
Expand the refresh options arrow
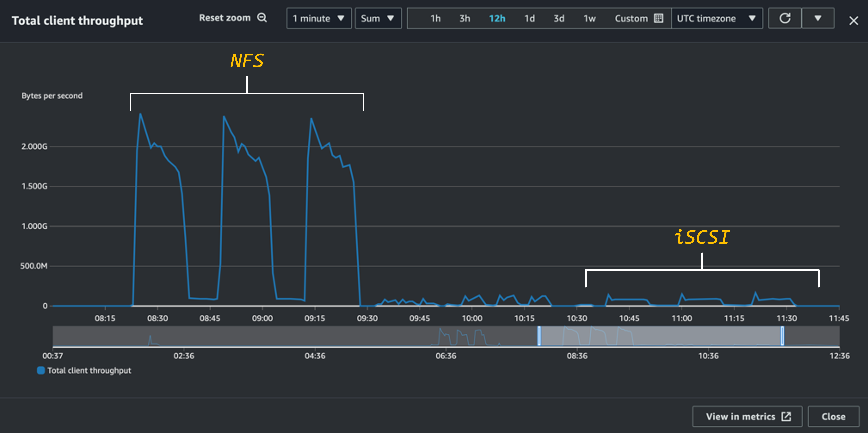[x=818, y=18]
